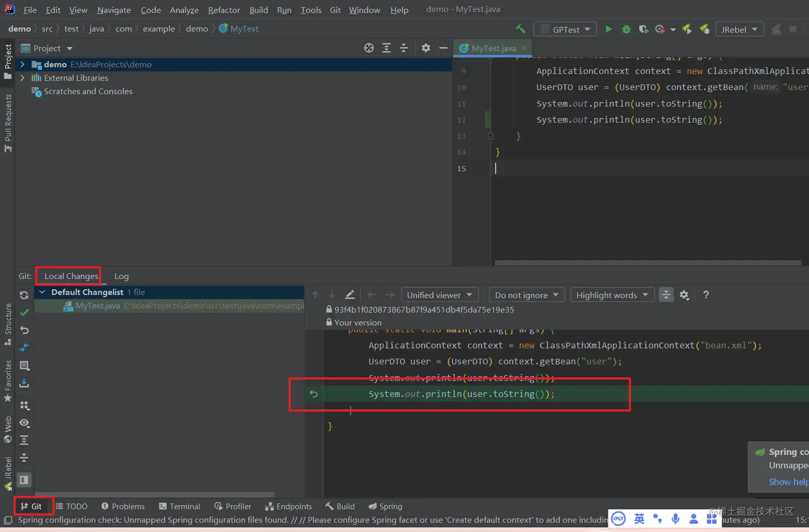Open JRebel run icon in toolbar
This screenshot has width=809, height=532.
(687, 29)
